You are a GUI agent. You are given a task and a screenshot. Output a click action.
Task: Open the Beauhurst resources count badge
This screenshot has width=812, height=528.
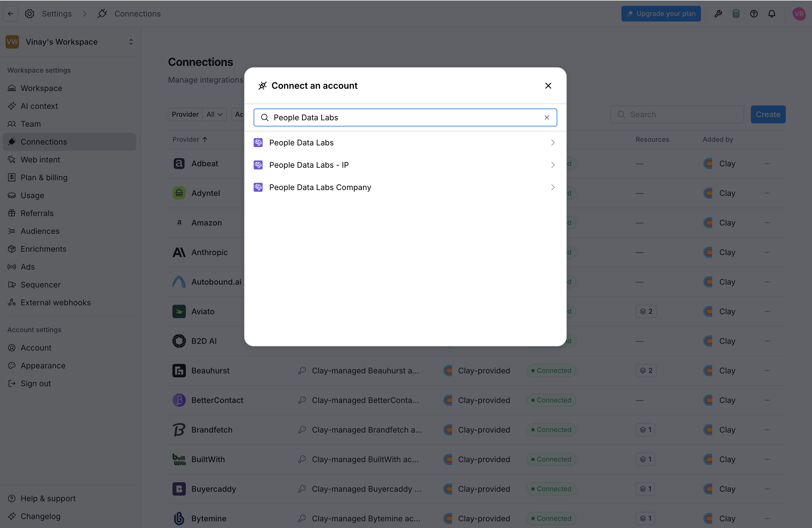pyautogui.click(x=646, y=371)
